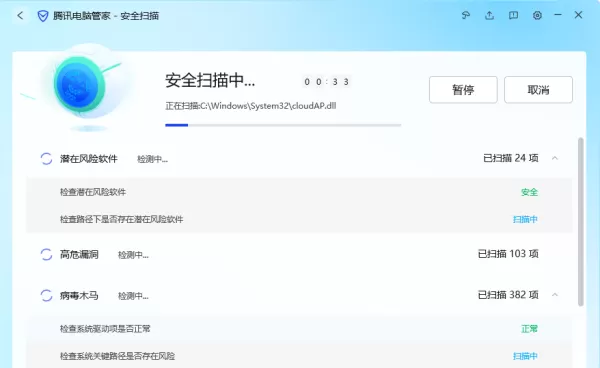Screen dimensions: 600x368
Task: Select the 高危漏洞 category title
Action: (79, 254)
